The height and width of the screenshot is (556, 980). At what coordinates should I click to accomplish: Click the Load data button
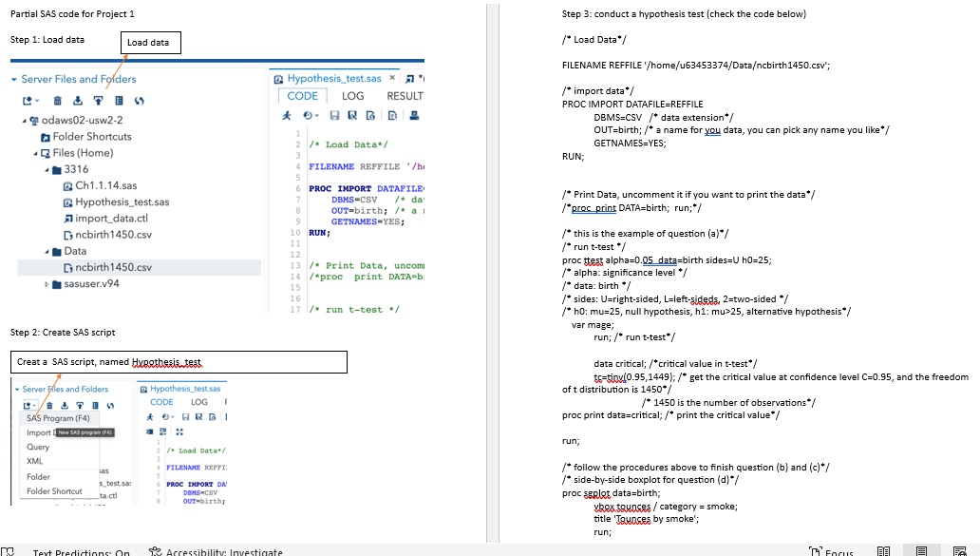click(x=150, y=43)
